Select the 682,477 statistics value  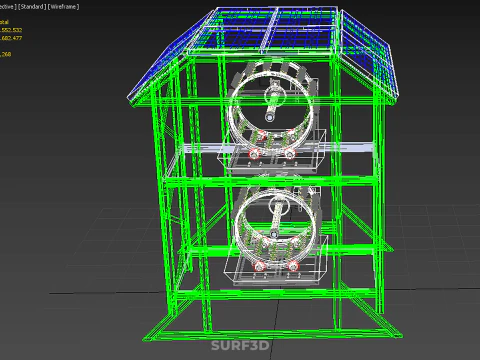tap(11, 38)
